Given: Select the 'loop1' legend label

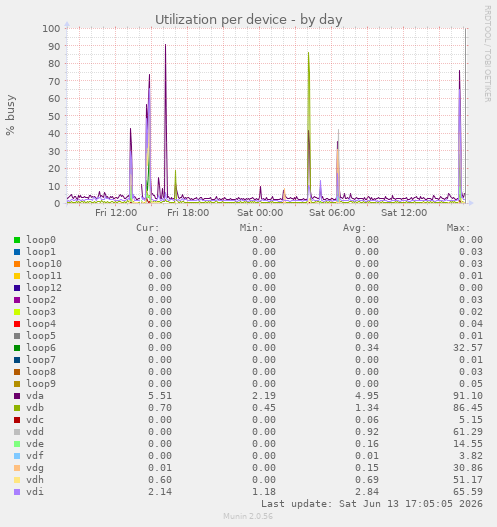Looking at the screenshot, I should coord(41,252).
